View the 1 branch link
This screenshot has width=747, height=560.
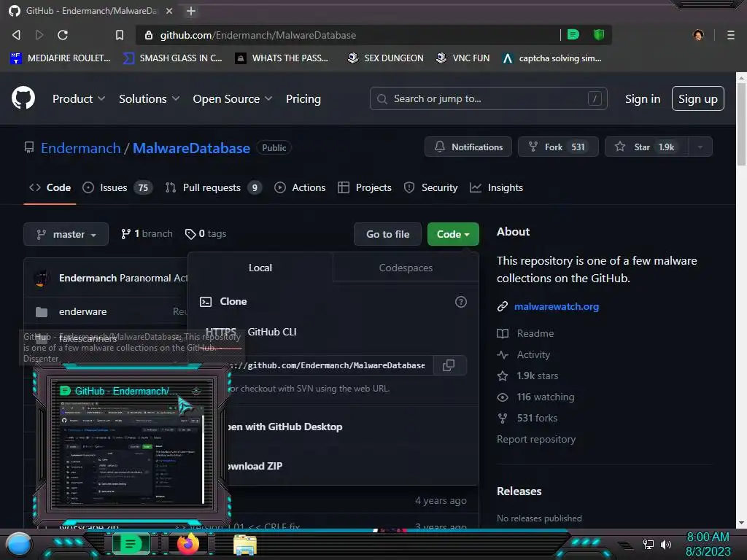[147, 234]
